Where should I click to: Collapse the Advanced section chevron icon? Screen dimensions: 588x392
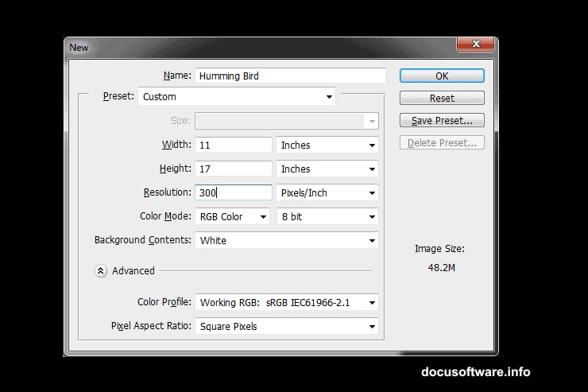101,270
